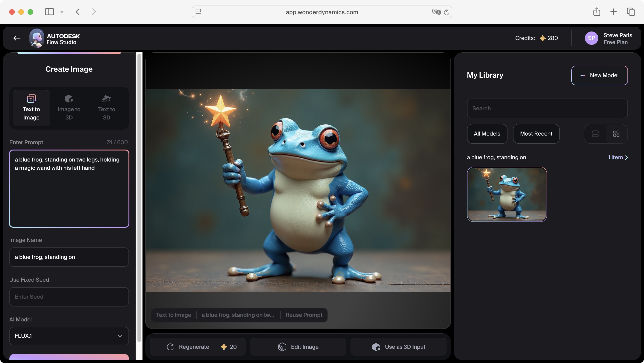Switch to the Text to 3D tab

(x=106, y=108)
